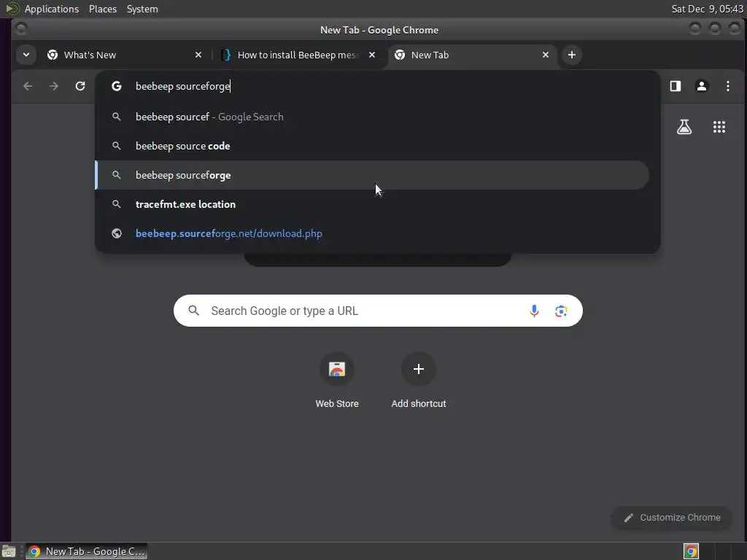Reload the current page
The width and height of the screenshot is (747, 560).
pyautogui.click(x=80, y=86)
